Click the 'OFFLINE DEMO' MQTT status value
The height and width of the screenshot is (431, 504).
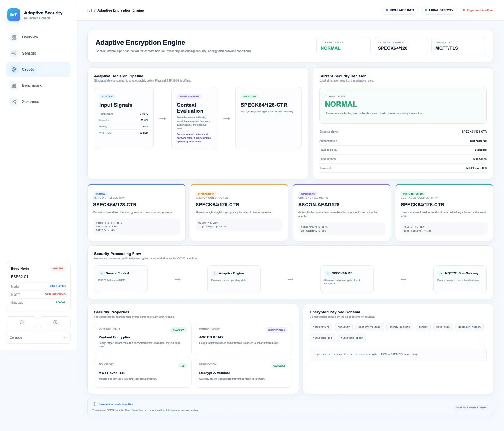click(55, 294)
